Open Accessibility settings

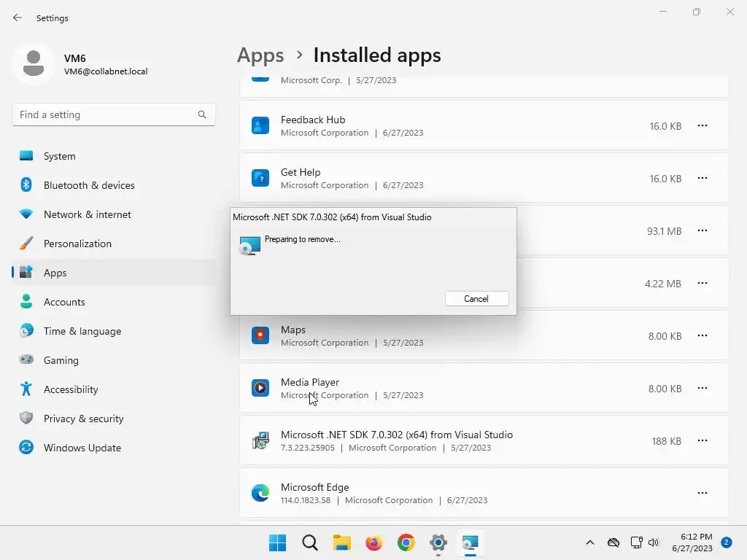point(113,389)
